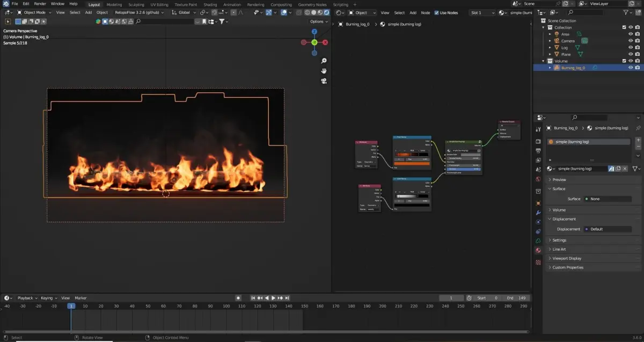Screen dimensions: 644x342
Task: Open the Modifiers wrench properties tab
Action: pos(538,213)
